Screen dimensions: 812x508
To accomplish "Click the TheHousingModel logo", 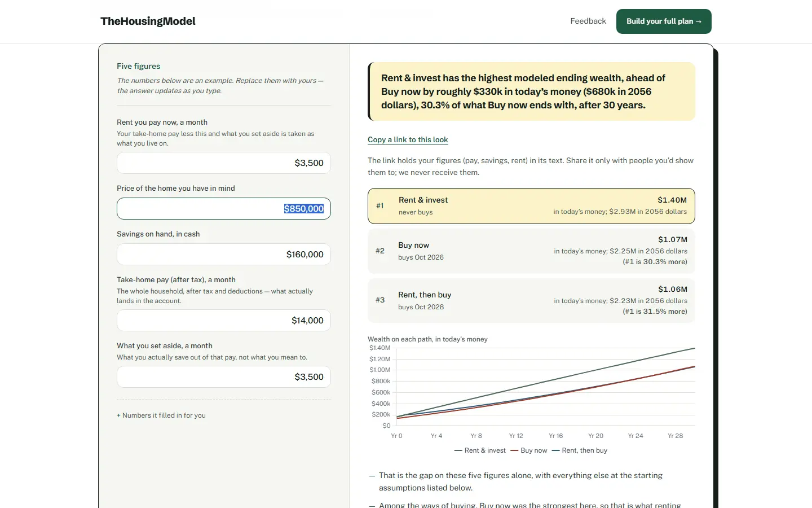I will click(148, 21).
